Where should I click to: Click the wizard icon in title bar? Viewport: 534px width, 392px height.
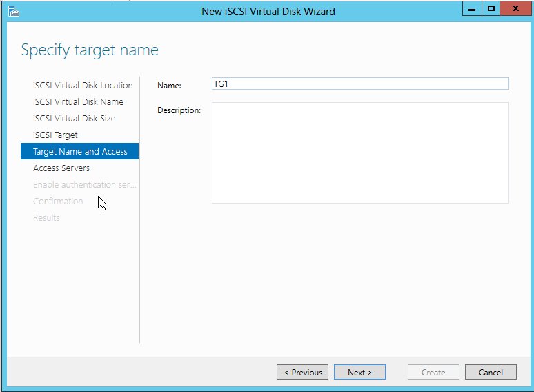click(x=12, y=11)
